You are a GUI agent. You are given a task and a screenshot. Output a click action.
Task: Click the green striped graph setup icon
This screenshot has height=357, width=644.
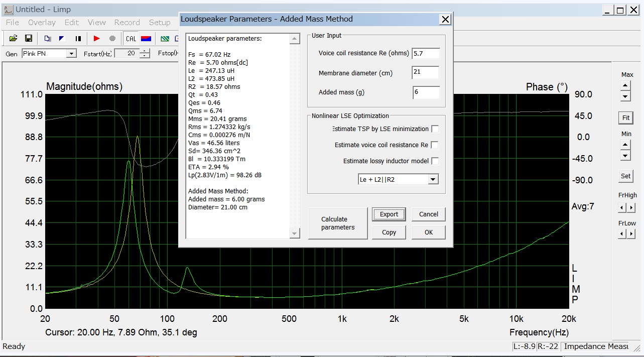tap(165, 38)
